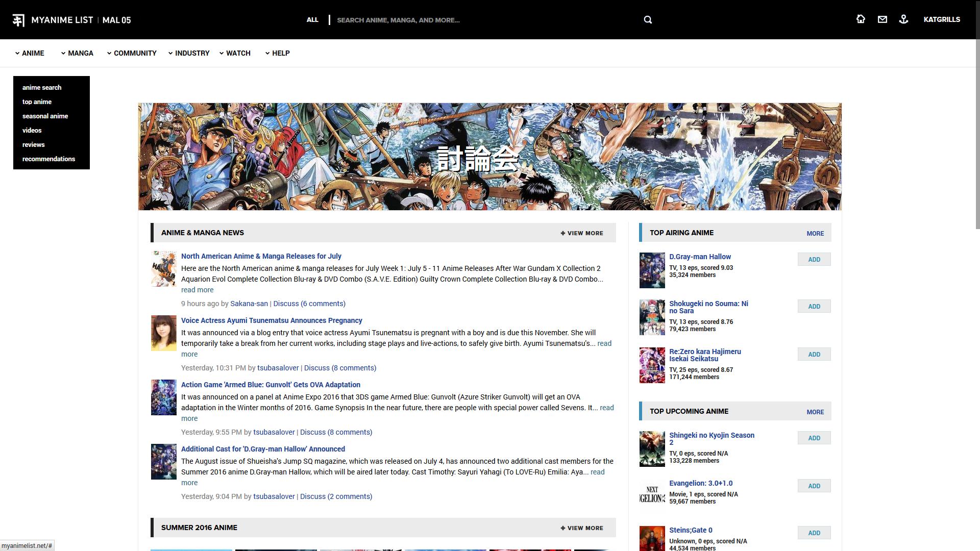This screenshot has width=980, height=551.
Task: Click View More for Anime & Manga News
Action: tap(582, 233)
